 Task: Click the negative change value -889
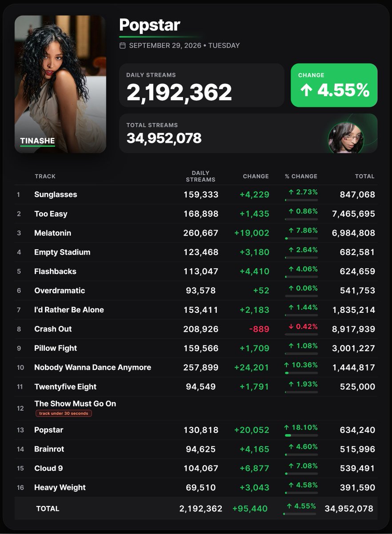point(259,329)
